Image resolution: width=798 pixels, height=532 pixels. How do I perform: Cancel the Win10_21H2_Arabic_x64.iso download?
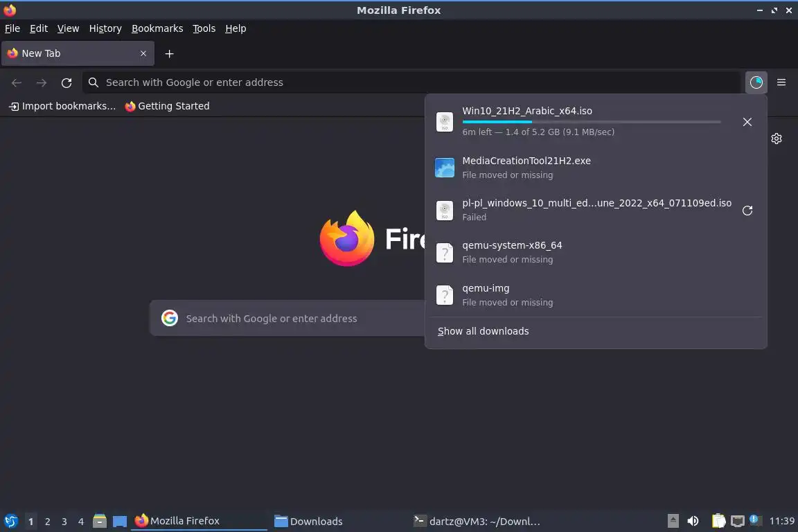pyautogui.click(x=747, y=122)
